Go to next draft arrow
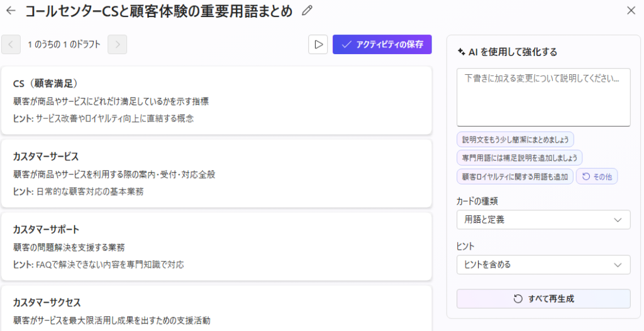Screen dimensions: 644x331 pos(118,45)
